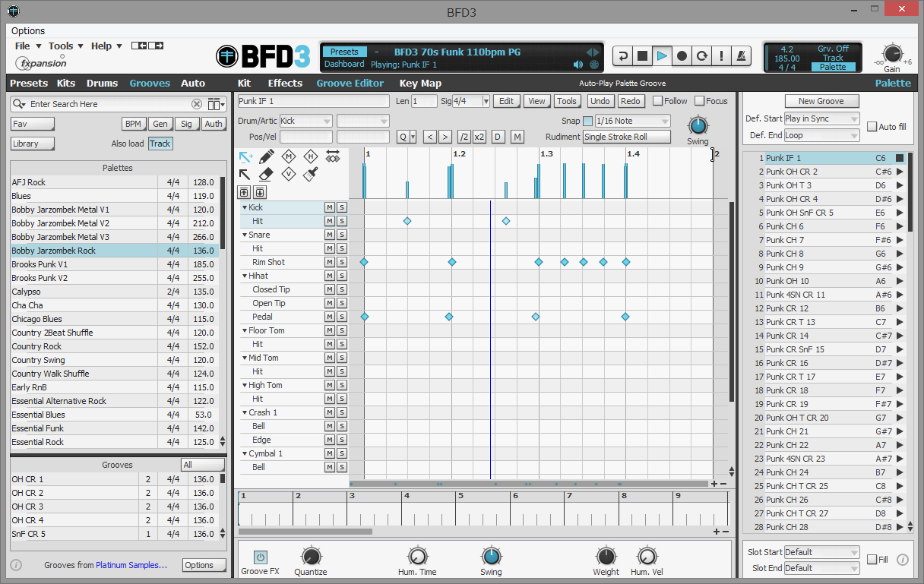Image resolution: width=924 pixels, height=584 pixels.
Task: Click the return-to-start transport button
Action: 623,55
